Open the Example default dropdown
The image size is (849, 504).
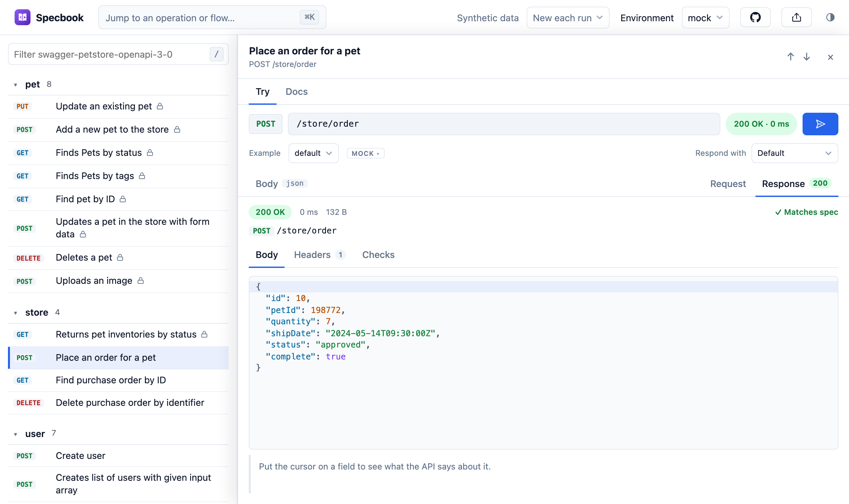click(313, 153)
